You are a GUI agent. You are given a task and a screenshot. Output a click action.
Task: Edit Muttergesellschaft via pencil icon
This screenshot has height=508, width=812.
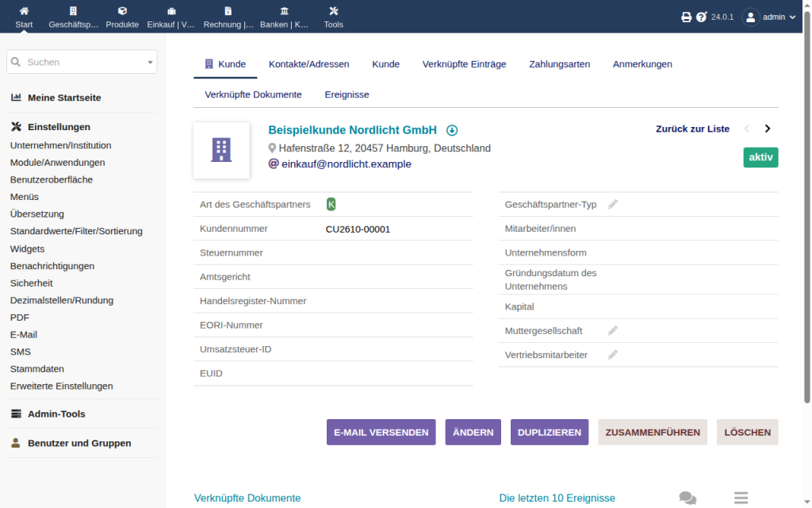pyautogui.click(x=613, y=331)
